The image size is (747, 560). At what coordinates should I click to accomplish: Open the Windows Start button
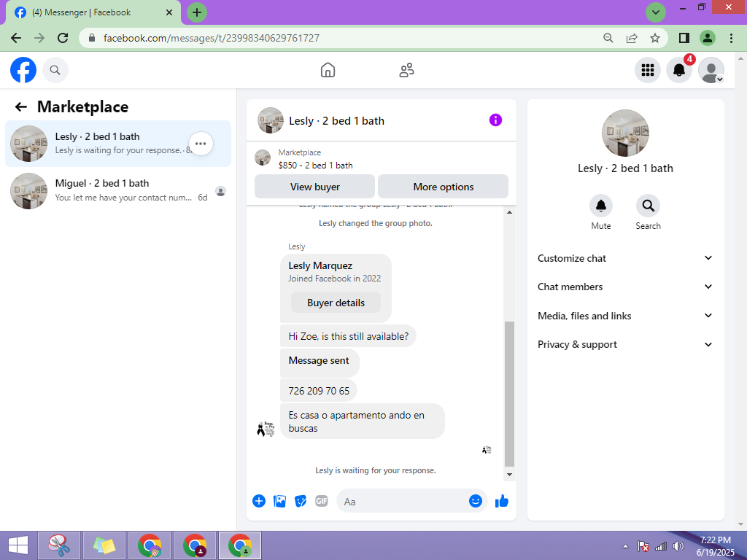click(18, 545)
